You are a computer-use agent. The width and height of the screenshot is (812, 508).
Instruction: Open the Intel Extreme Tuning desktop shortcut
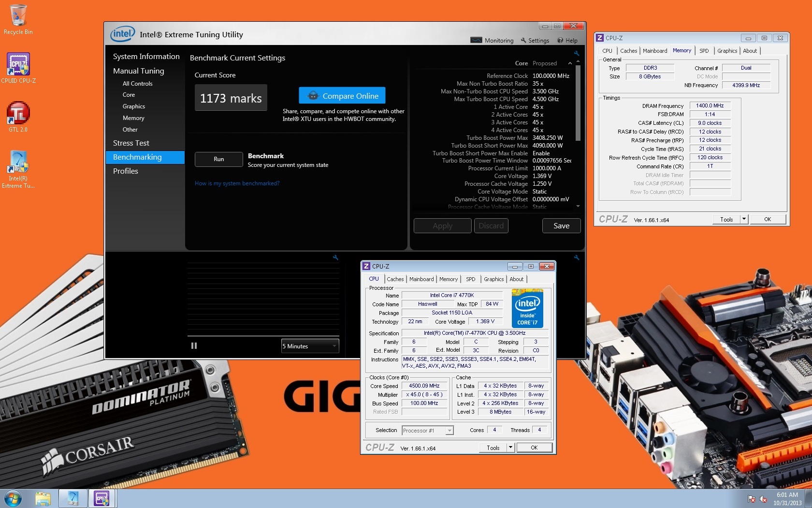click(18, 169)
